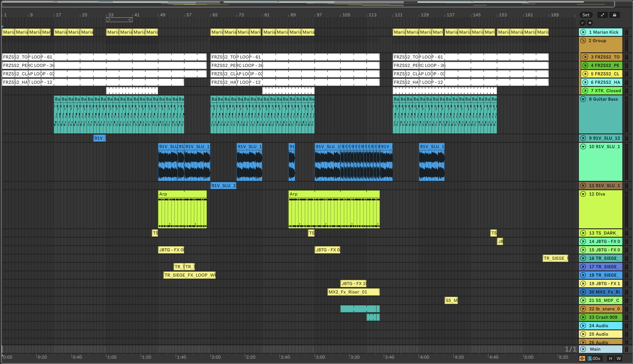
Task: Jump to the previous locator arrow
Action: point(582,23)
